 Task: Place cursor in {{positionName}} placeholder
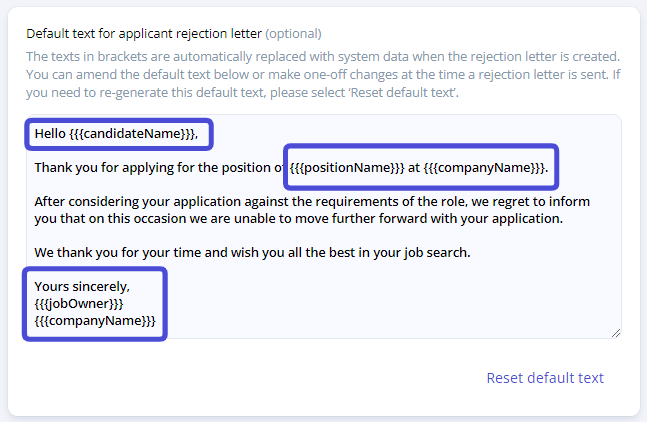click(x=347, y=167)
